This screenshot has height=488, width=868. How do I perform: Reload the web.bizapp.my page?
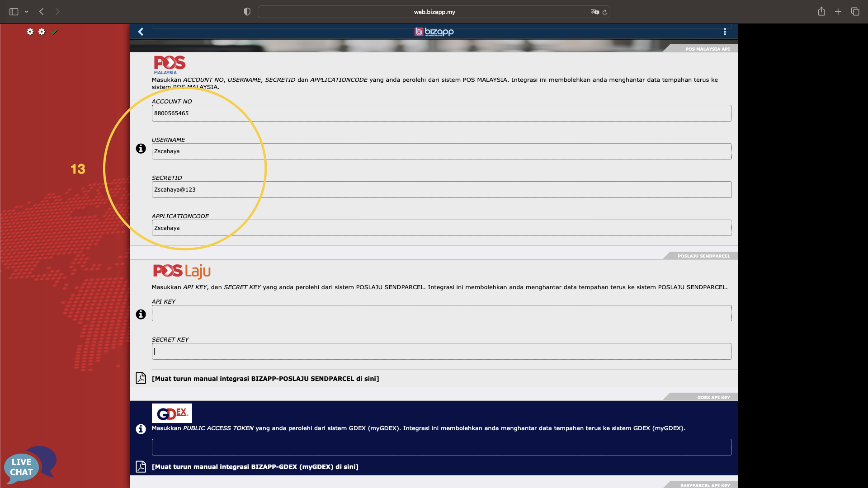[605, 12]
